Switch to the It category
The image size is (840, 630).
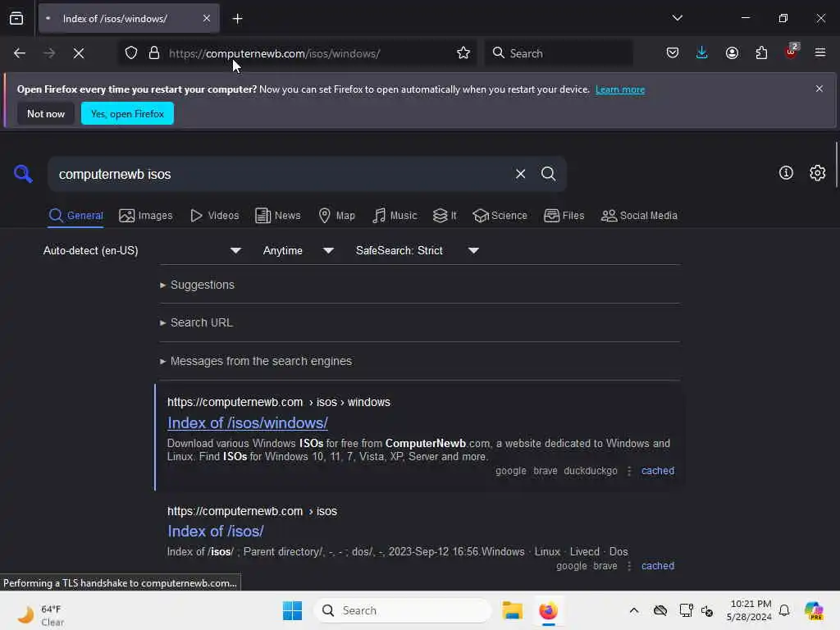tap(445, 216)
